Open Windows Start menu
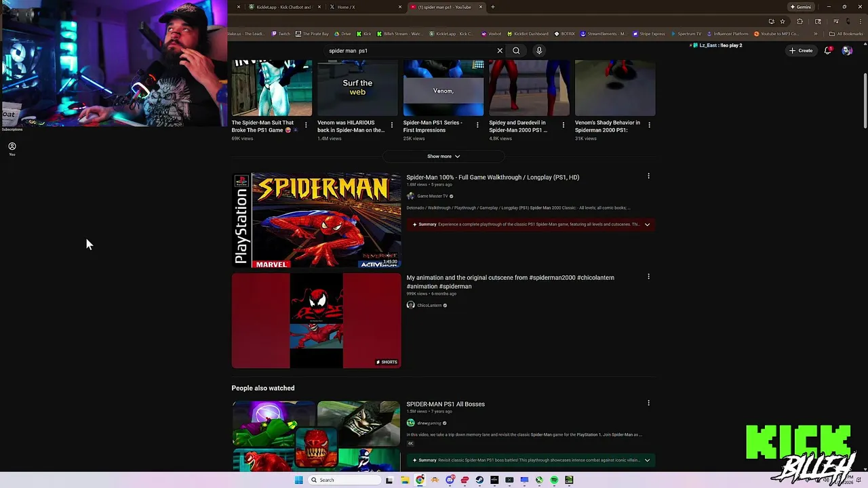The image size is (868, 488). pyautogui.click(x=298, y=480)
